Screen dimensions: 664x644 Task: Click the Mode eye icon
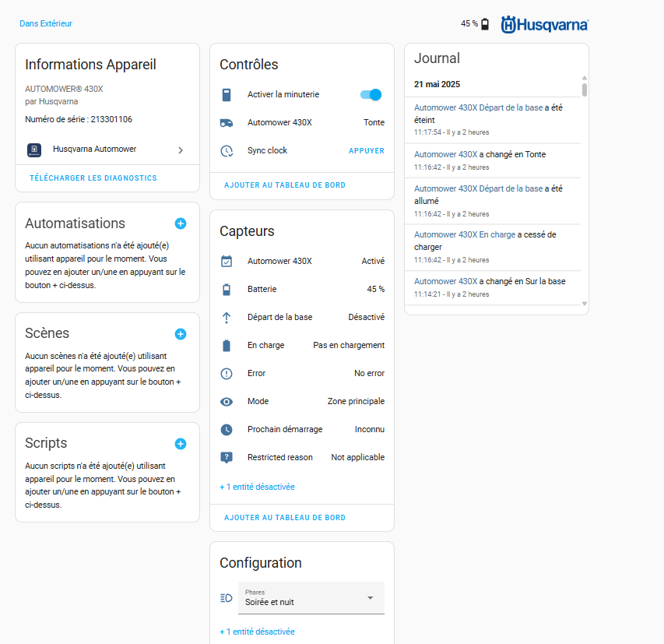coord(227,402)
